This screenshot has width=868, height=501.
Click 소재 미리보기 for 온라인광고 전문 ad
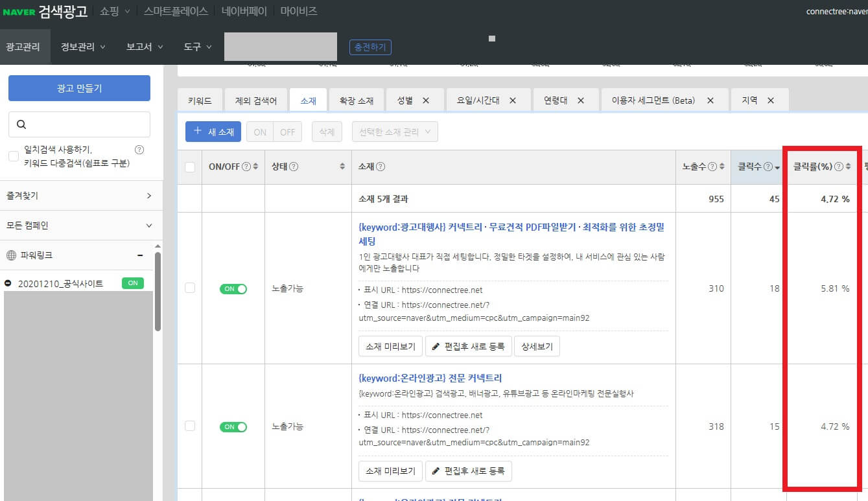point(391,471)
